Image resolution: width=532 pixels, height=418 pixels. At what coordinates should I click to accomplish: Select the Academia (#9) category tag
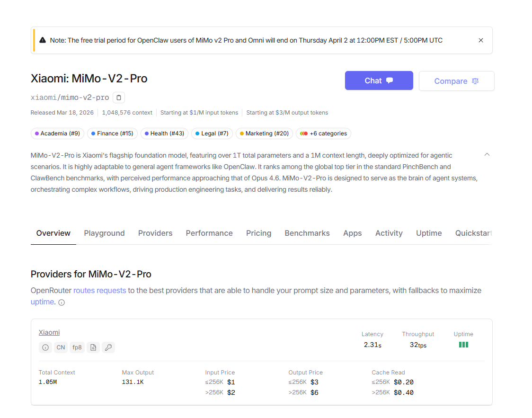(57, 133)
